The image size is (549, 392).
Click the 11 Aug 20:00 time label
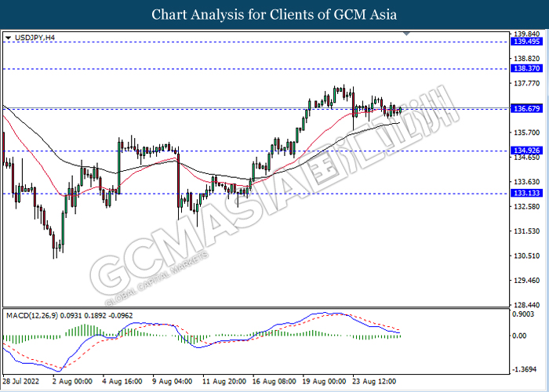coord(224,381)
